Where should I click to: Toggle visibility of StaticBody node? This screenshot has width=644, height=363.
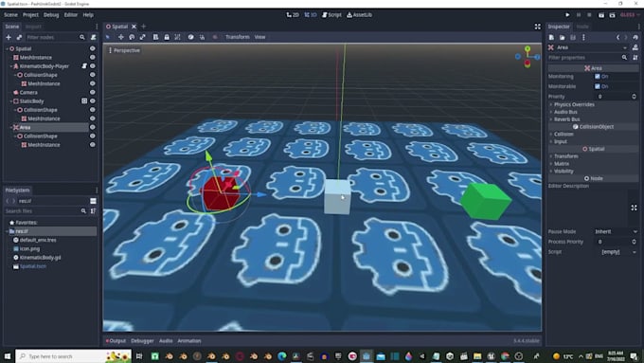tap(93, 100)
